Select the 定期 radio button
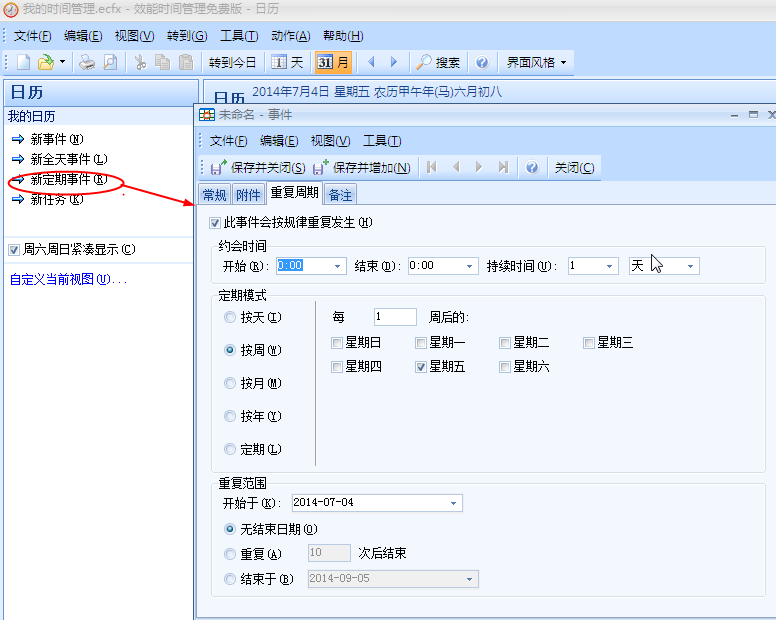This screenshot has height=620, width=776. coord(230,449)
